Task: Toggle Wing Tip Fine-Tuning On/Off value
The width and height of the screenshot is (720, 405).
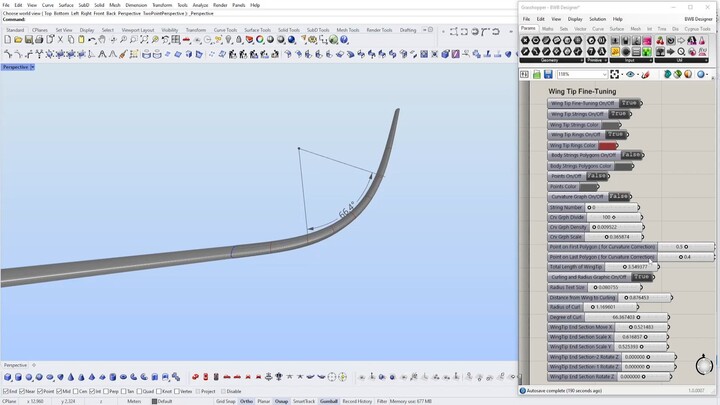Action: [x=629, y=103]
